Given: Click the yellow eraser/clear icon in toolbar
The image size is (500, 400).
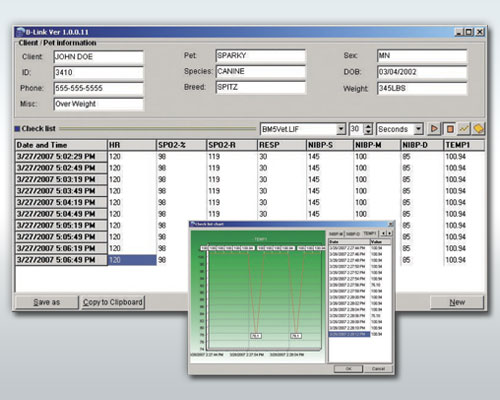Looking at the screenshot, I should 478,129.
